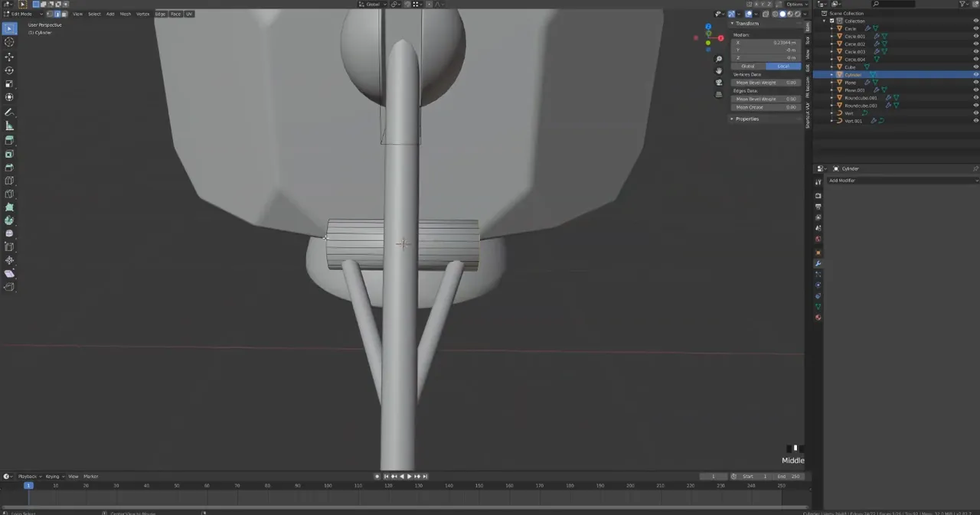Select the Smooth tool
Viewport: 980px width, 515px height.
coord(9,233)
